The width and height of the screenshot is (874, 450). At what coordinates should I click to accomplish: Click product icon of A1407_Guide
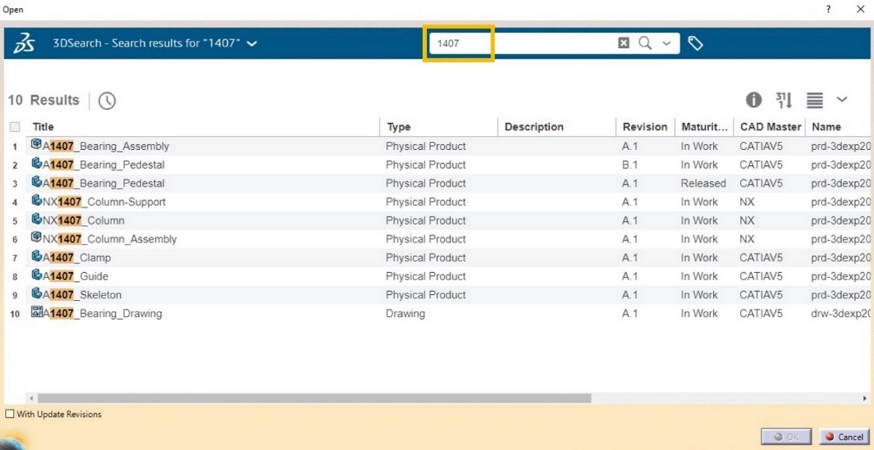pyautogui.click(x=37, y=274)
